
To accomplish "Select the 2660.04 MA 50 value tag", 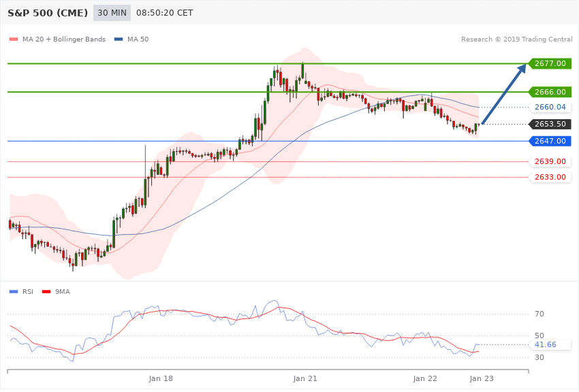I will (x=550, y=107).
